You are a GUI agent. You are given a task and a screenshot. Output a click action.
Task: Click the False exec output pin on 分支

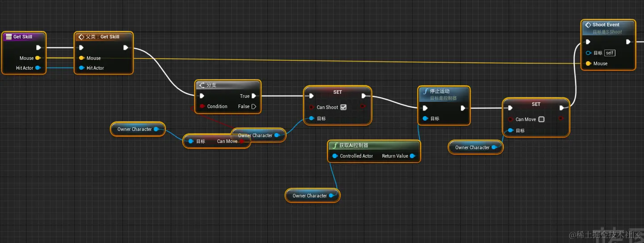(254, 106)
